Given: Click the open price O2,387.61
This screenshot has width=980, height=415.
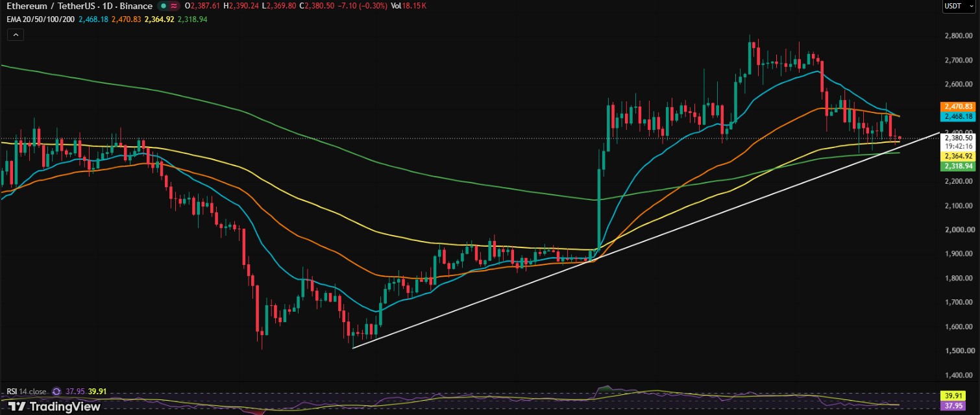Looking at the screenshot, I should tap(201, 6).
